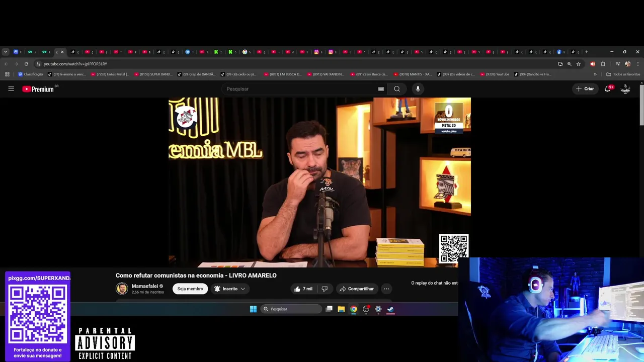Click the video title Como refutar comunistas

196,276
